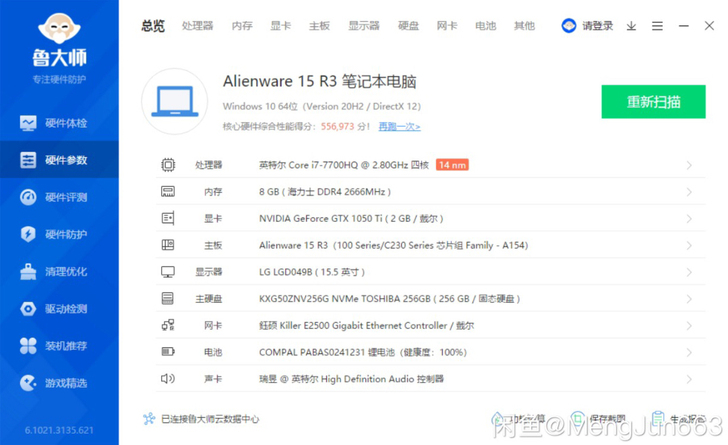The width and height of the screenshot is (728, 445).
Task: Click the 鲁大师 logo avatar
Action: 59,28
